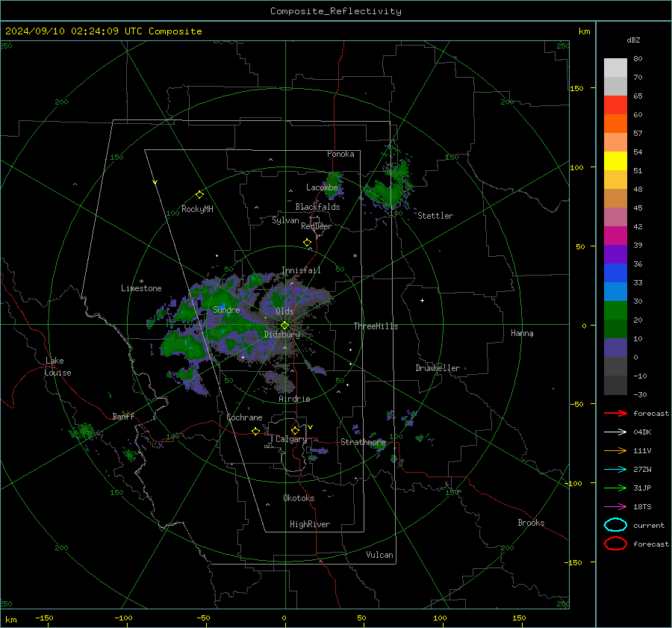This screenshot has height=628, width=672.
Task: Click the Ponoka label
Action: click(x=340, y=154)
